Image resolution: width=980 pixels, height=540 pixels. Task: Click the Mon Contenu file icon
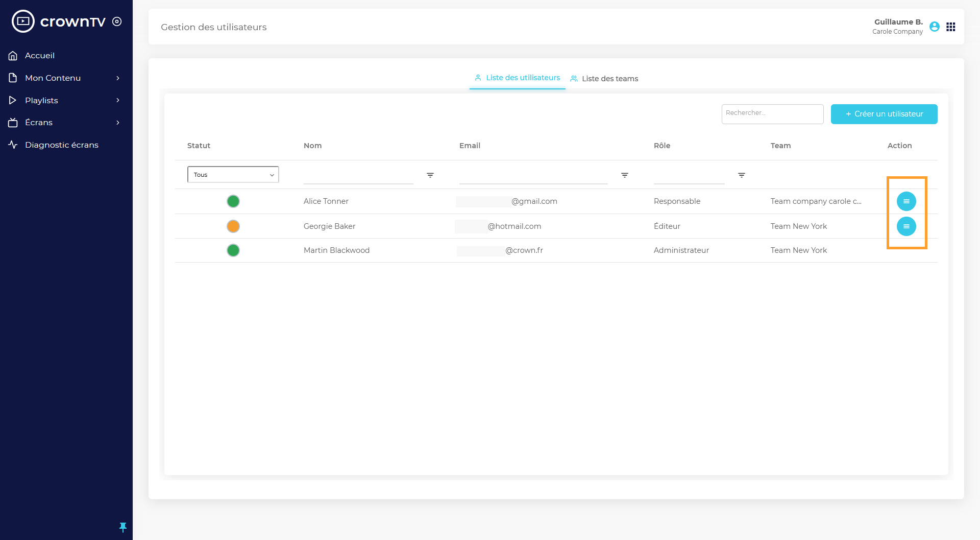[13, 78]
